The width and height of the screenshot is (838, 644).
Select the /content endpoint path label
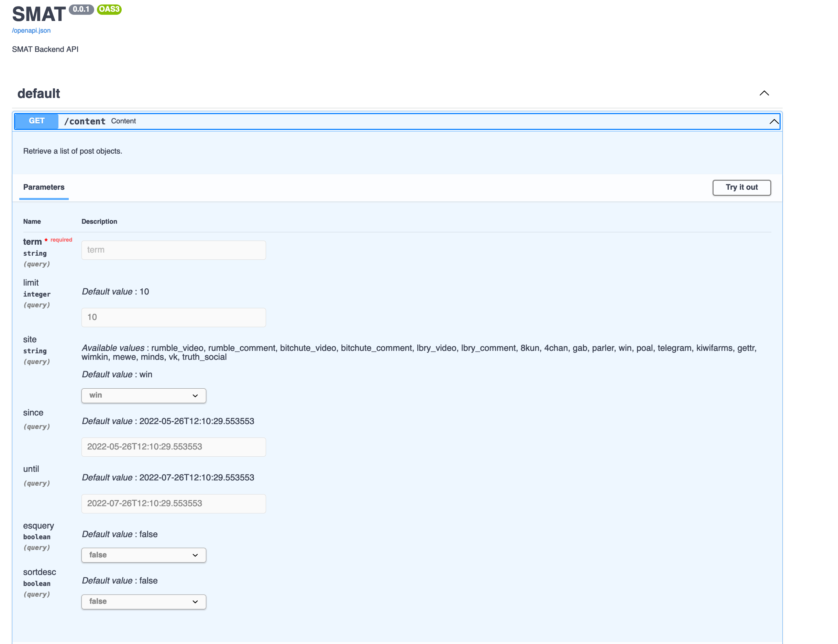85,121
